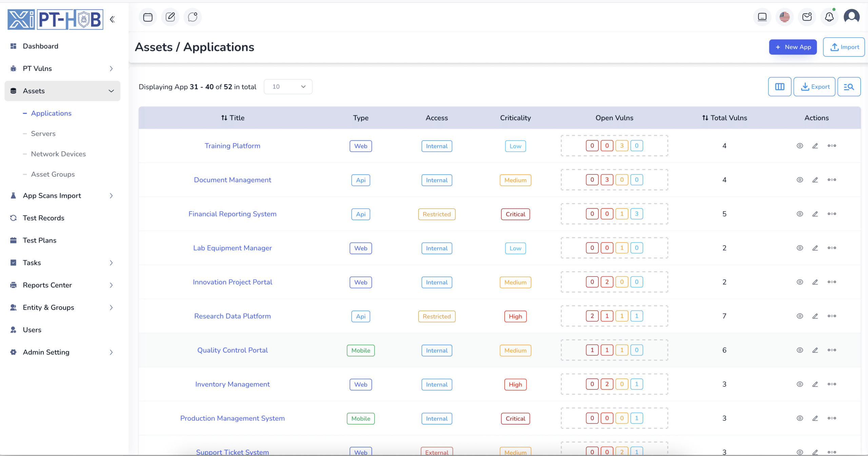View Training Platform via eye icon
Viewport: 868px width, 456px height.
click(800, 146)
